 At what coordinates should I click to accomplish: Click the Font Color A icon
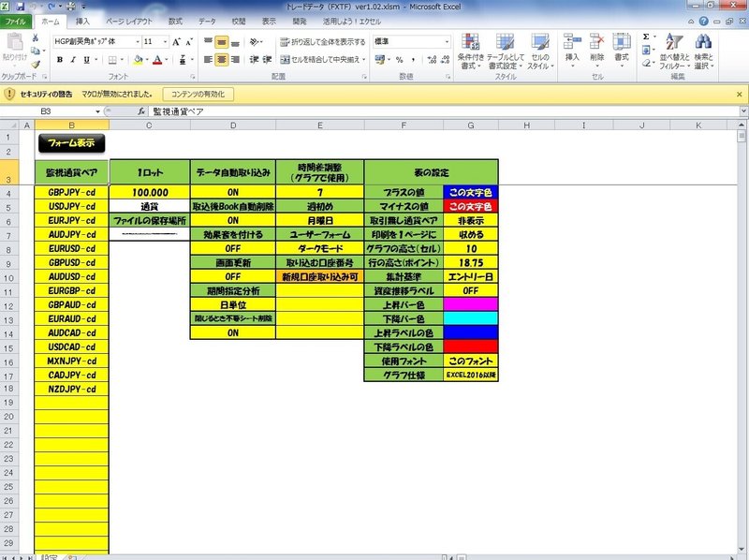tap(157, 60)
